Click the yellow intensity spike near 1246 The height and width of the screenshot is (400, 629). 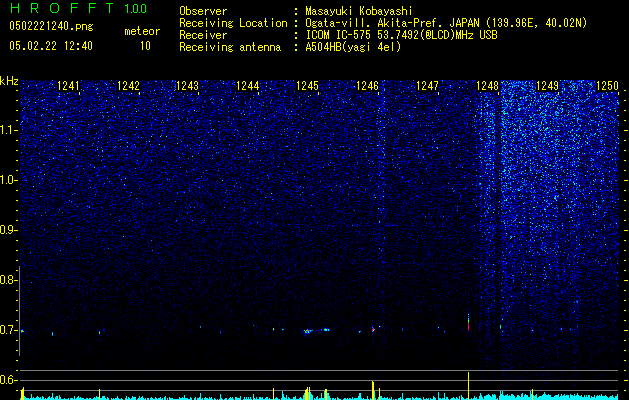pyautogui.click(x=373, y=390)
